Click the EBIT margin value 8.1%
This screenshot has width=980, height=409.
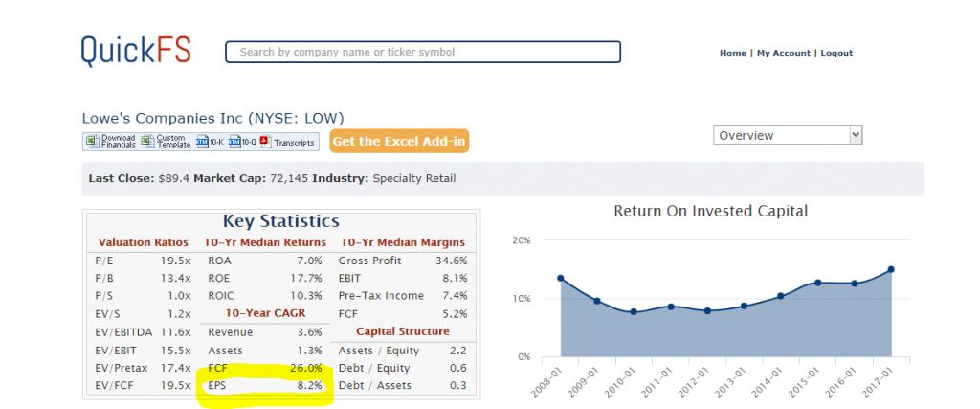coord(455,279)
